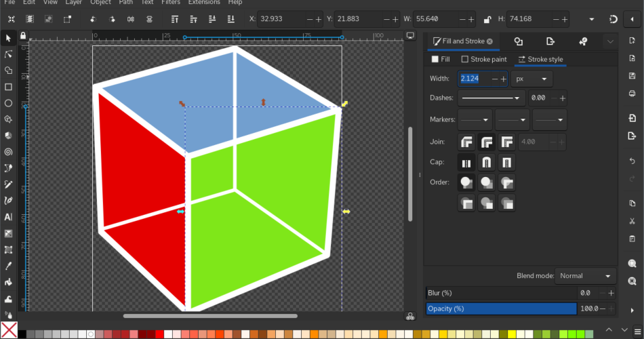
Task: Pick the red swatch in the palette
Action: [x=159, y=334]
